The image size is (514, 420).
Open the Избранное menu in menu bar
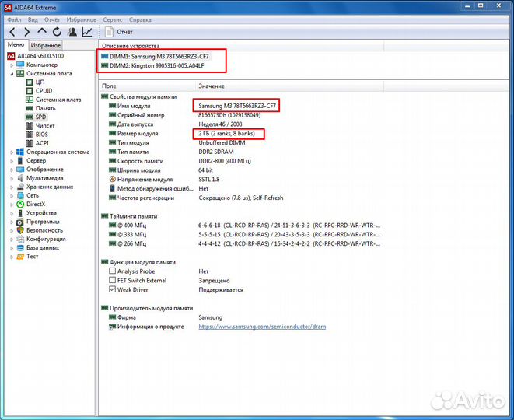82,19
